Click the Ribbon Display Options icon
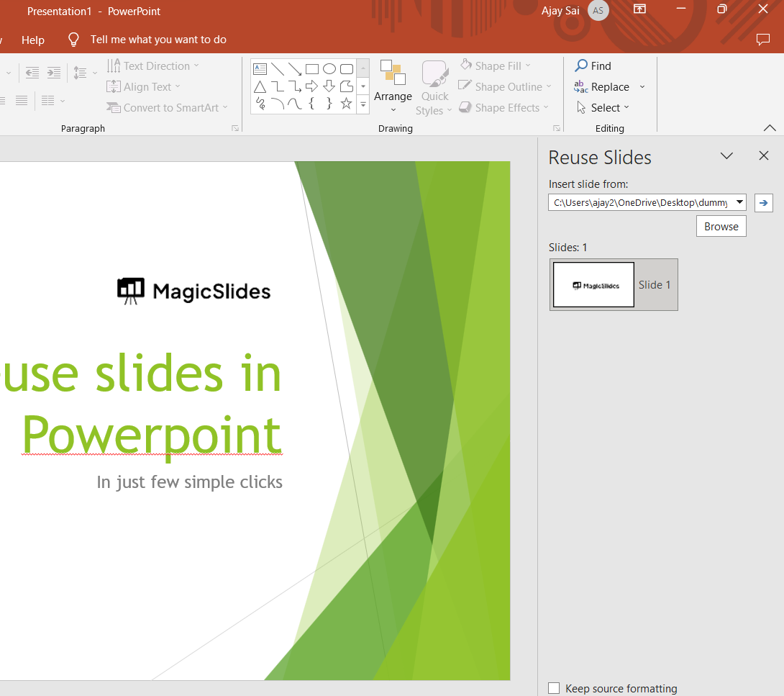Image resolution: width=784 pixels, height=696 pixels. [639, 9]
